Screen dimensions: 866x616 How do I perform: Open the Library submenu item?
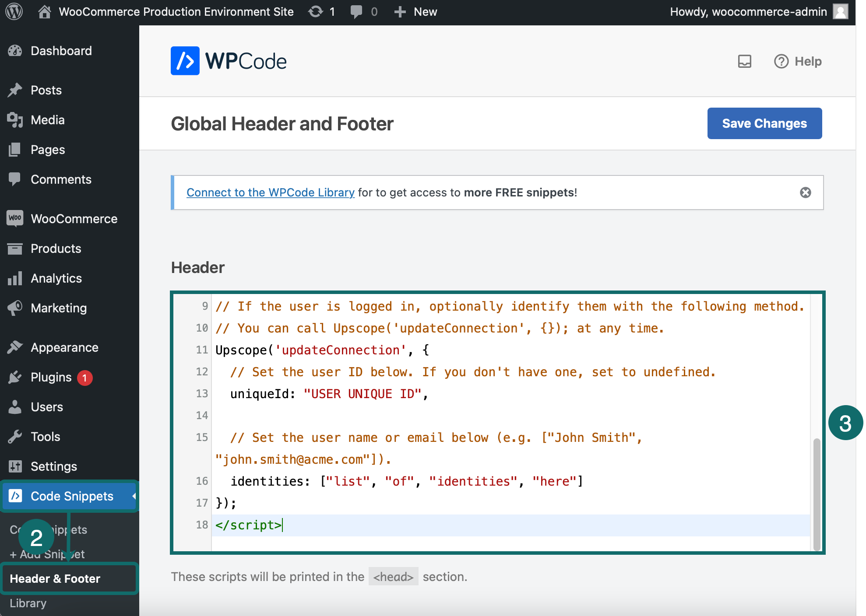click(28, 603)
